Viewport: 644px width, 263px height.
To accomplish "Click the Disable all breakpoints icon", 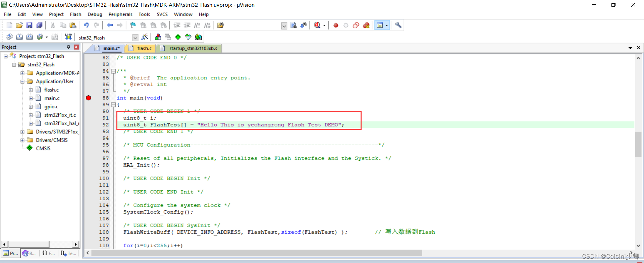I will pos(356,25).
